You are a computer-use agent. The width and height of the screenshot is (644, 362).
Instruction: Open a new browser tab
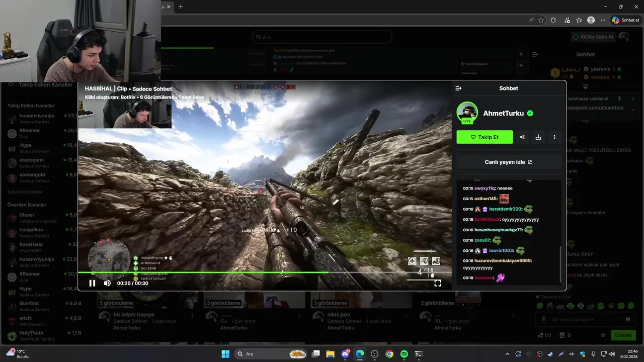(x=181, y=7)
